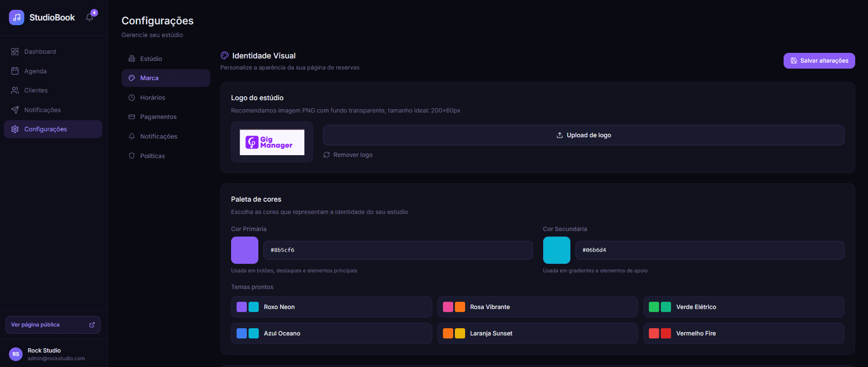
Task: Apply the Rosa Vibrante theme preset
Action: (x=537, y=307)
